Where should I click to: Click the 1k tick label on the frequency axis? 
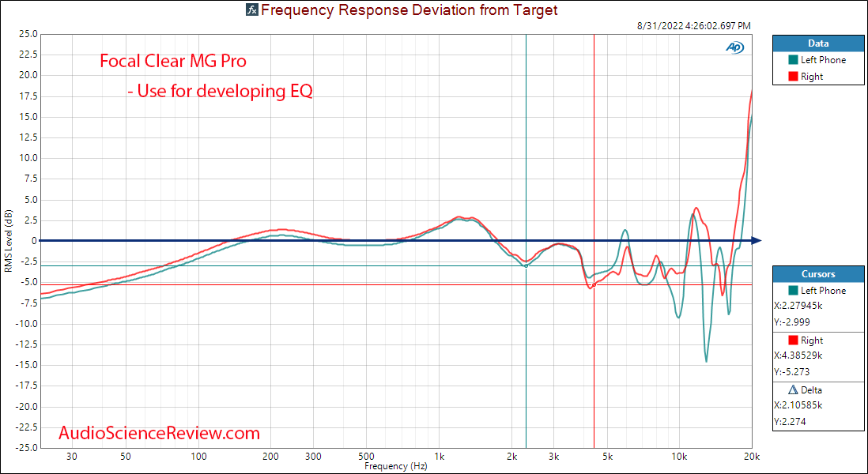point(439,457)
